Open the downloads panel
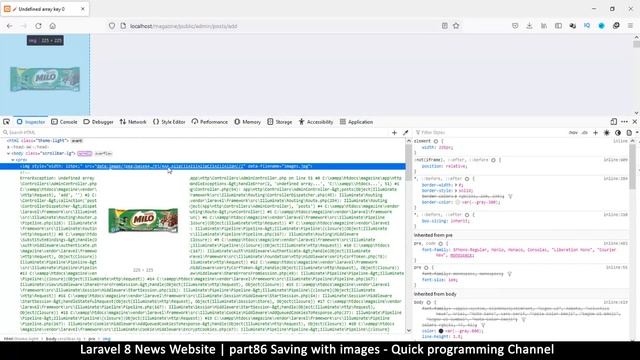 coord(529,26)
